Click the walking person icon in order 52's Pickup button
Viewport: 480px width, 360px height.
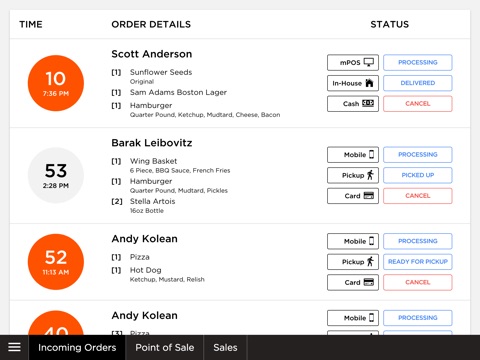point(370,262)
